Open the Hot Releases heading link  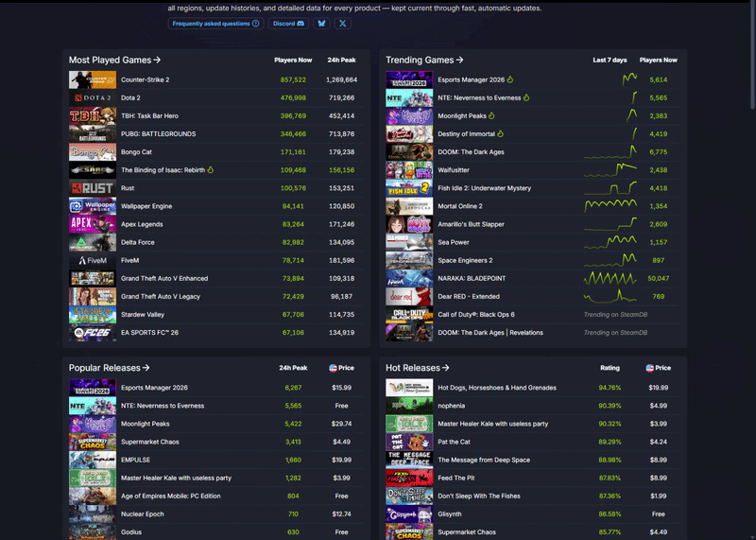pos(417,368)
